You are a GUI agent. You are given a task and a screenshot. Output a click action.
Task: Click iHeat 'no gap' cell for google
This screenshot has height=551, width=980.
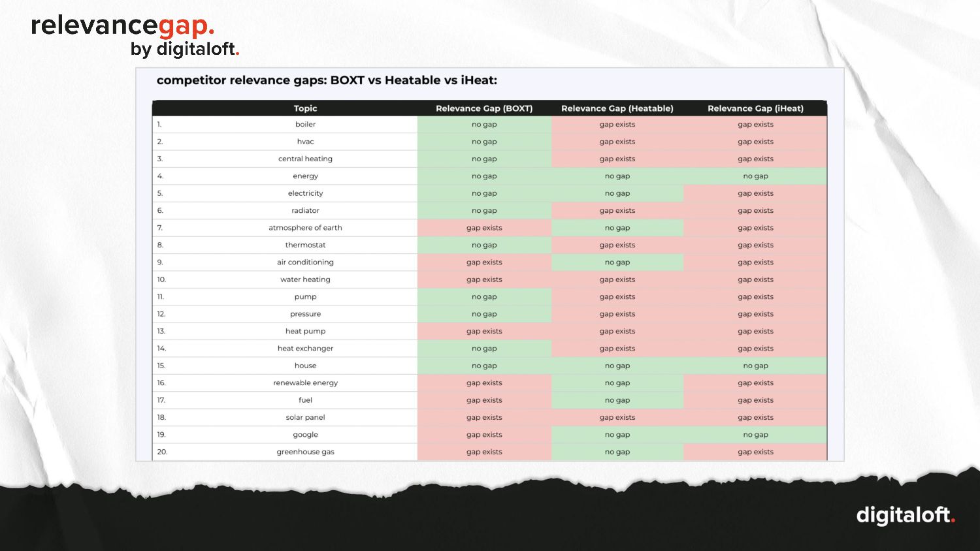pos(755,435)
